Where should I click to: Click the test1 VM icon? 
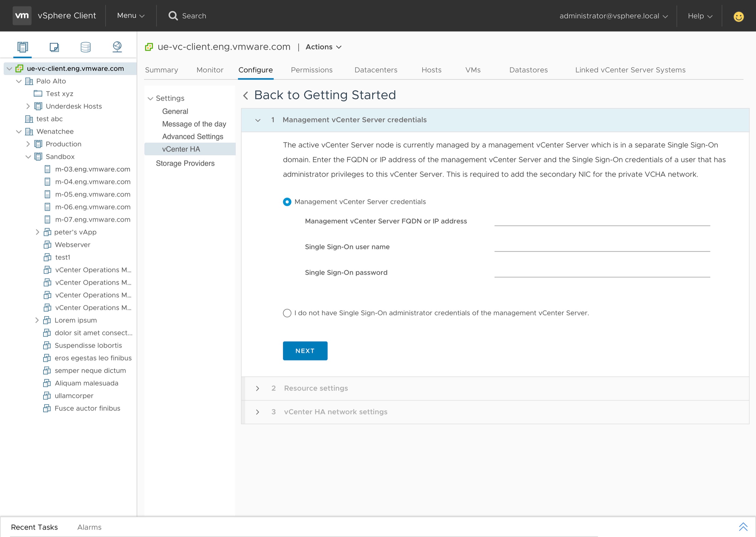[x=47, y=257]
